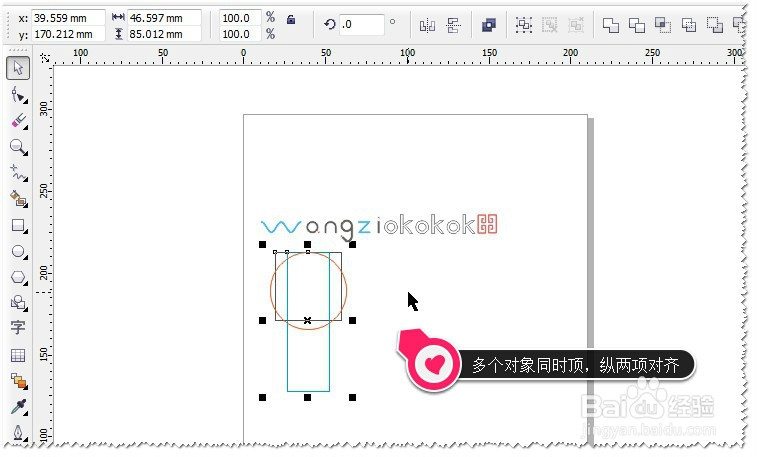757x457 pixels.
Task: Select the Table tool
Action: (18, 356)
